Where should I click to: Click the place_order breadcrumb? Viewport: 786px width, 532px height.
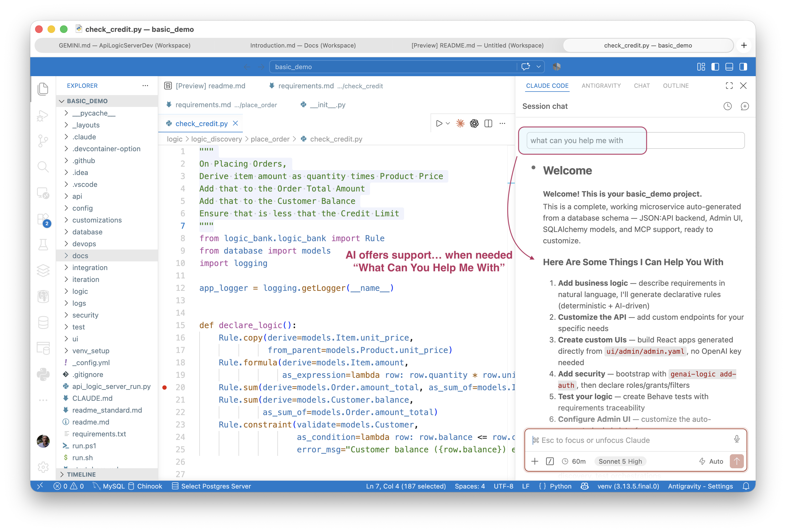pyautogui.click(x=270, y=139)
